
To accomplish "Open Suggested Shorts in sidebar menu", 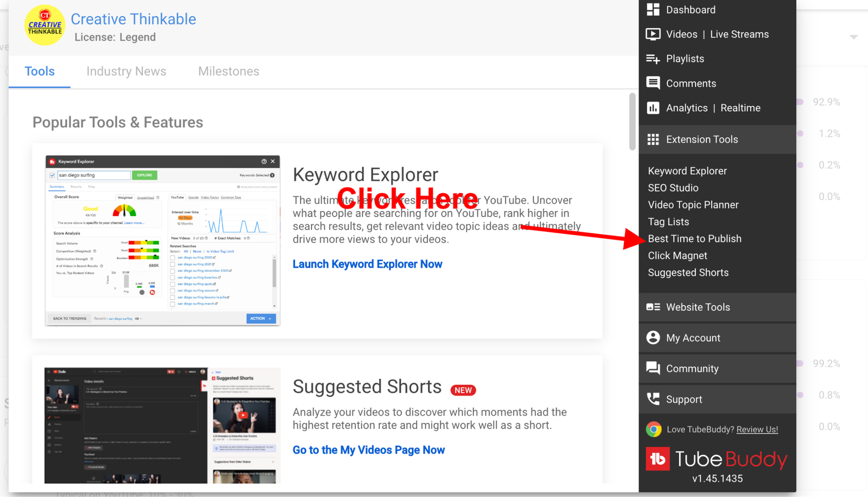I will pyautogui.click(x=688, y=272).
